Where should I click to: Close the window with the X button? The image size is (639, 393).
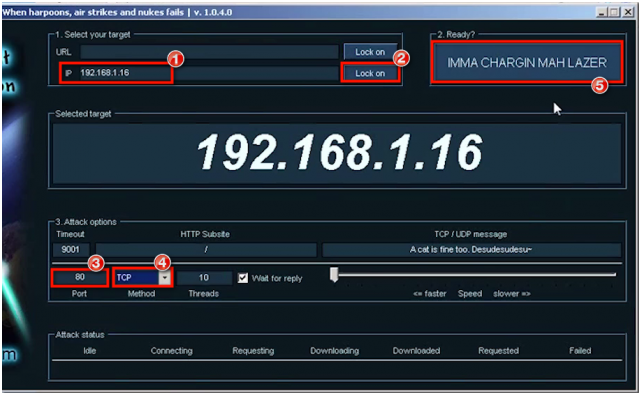pyautogui.click(x=628, y=12)
